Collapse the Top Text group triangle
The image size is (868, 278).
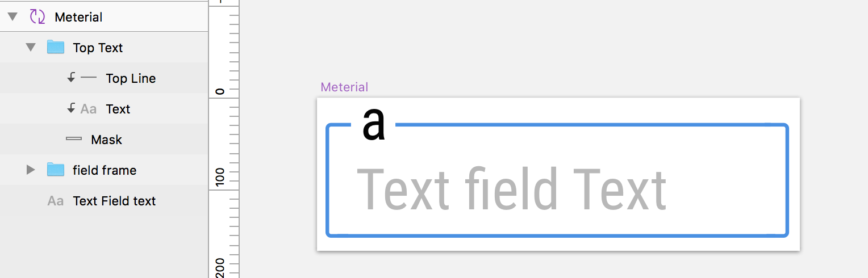click(31, 48)
